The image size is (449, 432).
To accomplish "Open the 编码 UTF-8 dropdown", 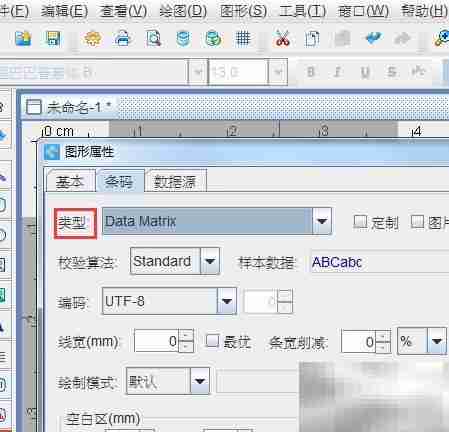I will click(x=227, y=301).
